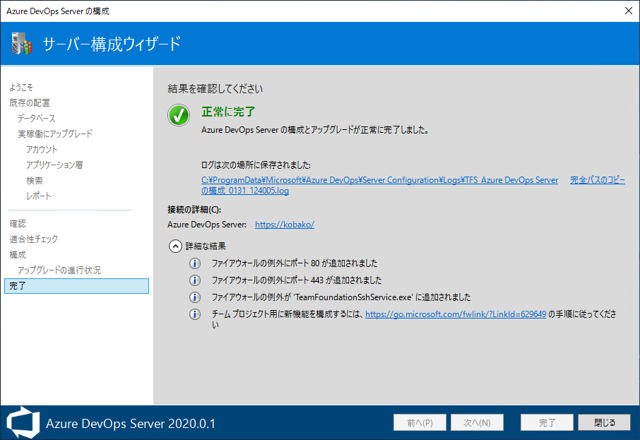Click the 前へ(P) button
Viewport: 640px width, 440px height.
[420, 422]
